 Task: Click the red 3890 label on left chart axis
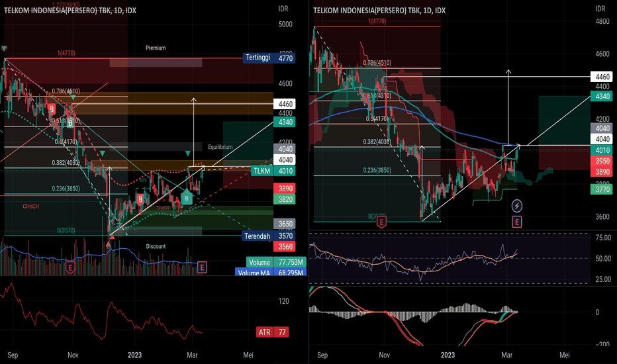[285, 189]
